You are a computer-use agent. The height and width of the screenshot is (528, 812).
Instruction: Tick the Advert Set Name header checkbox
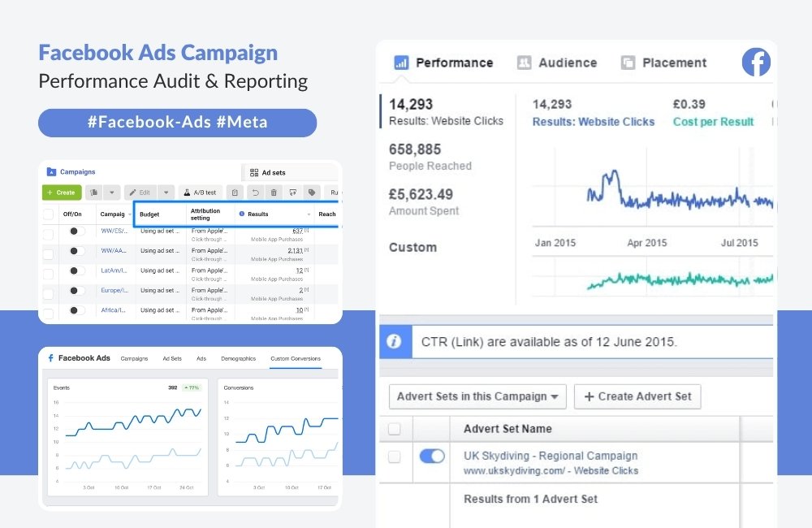pyautogui.click(x=394, y=429)
